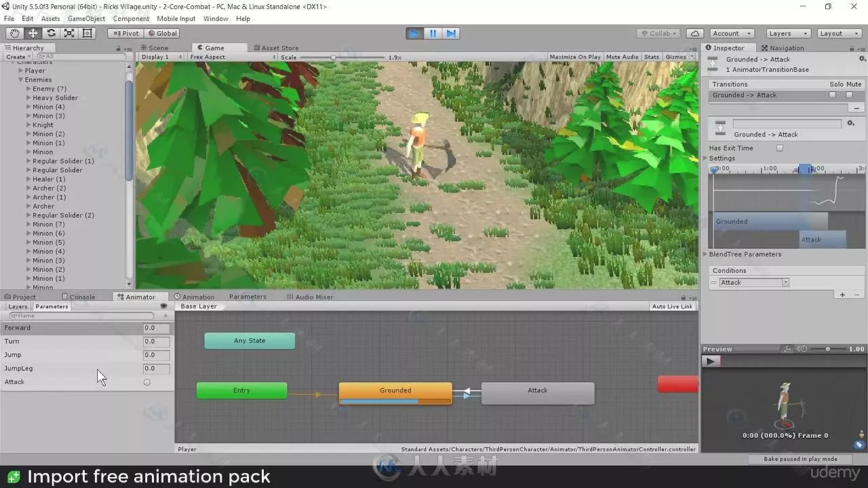Toggle Global handle rotation
Viewport: 868px width, 488px height.
tap(161, 33)
